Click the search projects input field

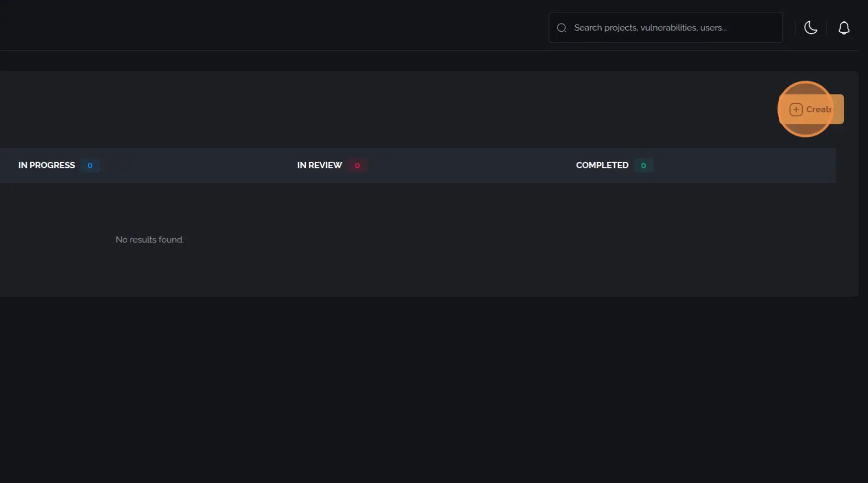tap(665, 27)
